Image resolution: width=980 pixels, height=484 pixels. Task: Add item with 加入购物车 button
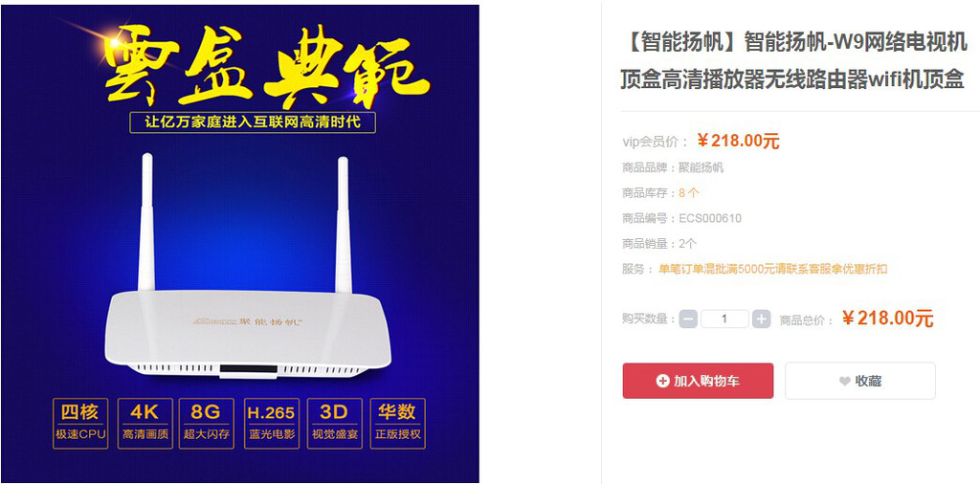click(x=698, y=381)
